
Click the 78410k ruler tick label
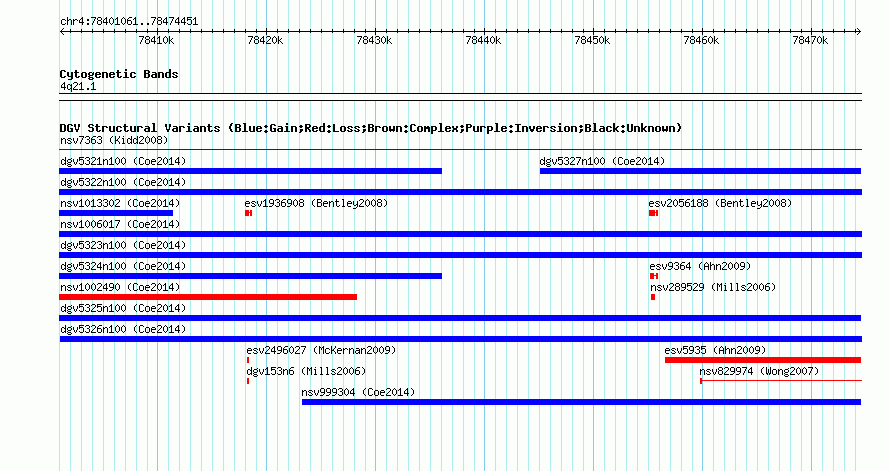(x=156, y=40)
